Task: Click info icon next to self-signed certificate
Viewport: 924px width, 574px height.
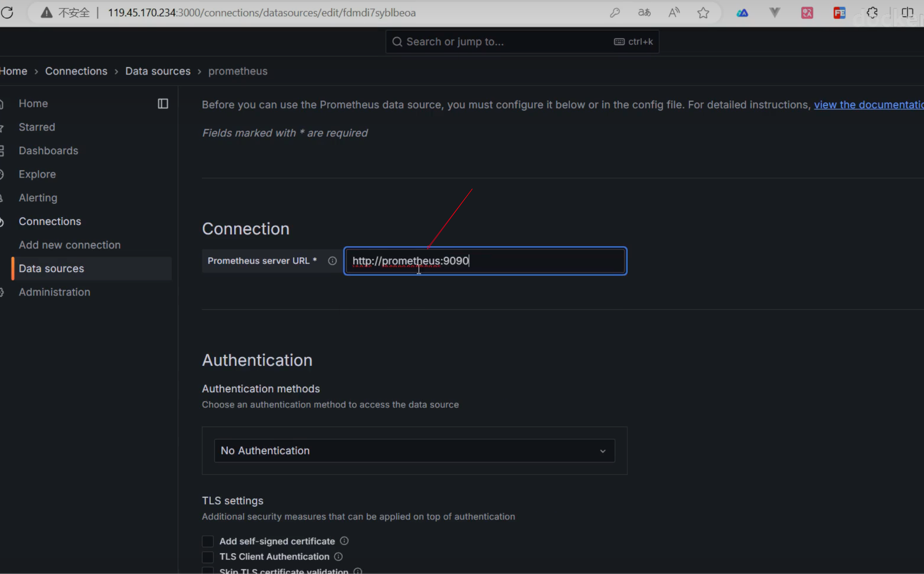Action: coord(344,541)
